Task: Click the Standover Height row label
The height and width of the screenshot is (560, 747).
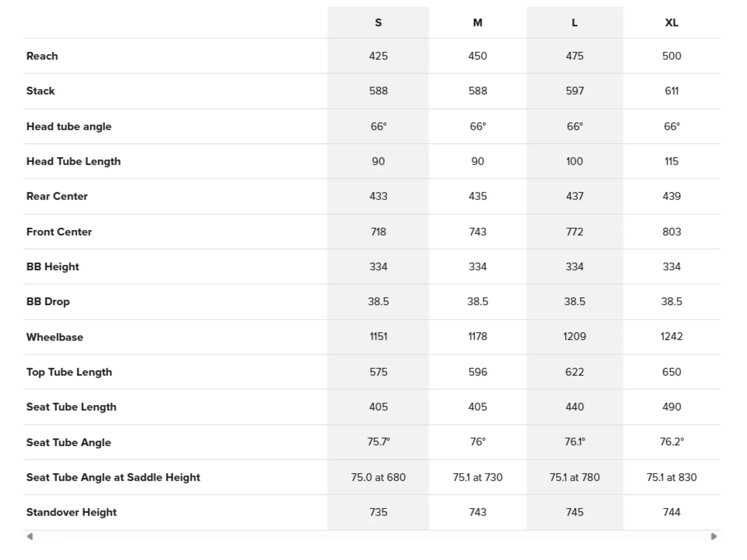Action: [71, 512]
